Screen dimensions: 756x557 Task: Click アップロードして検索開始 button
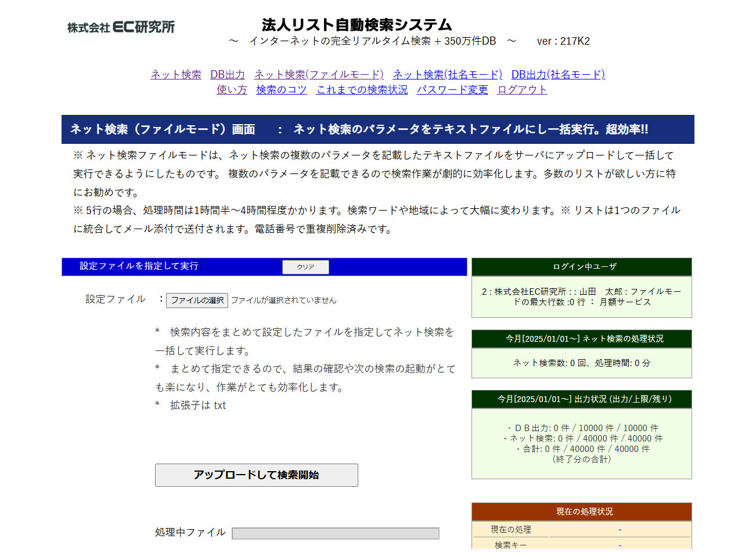256,475
